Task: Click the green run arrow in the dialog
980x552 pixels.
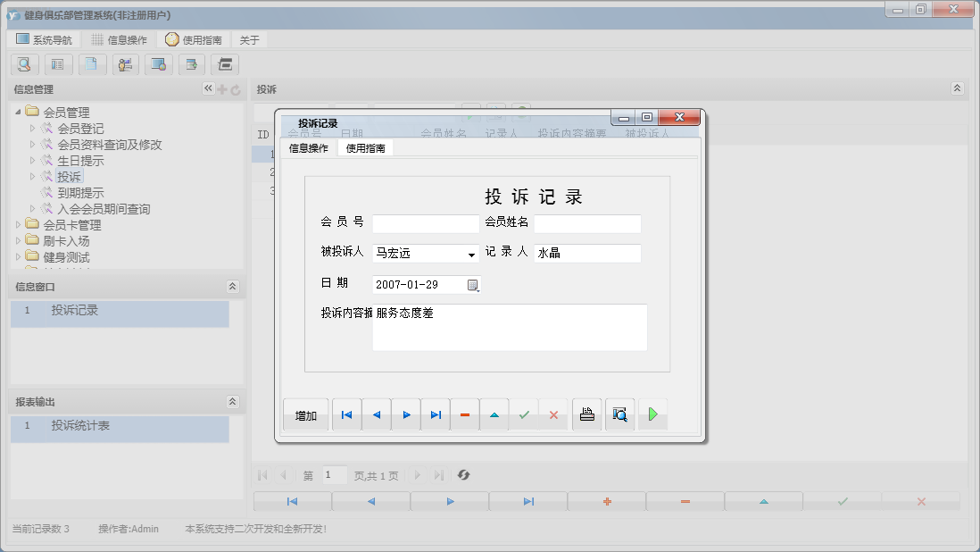Action: coord(652,414)
